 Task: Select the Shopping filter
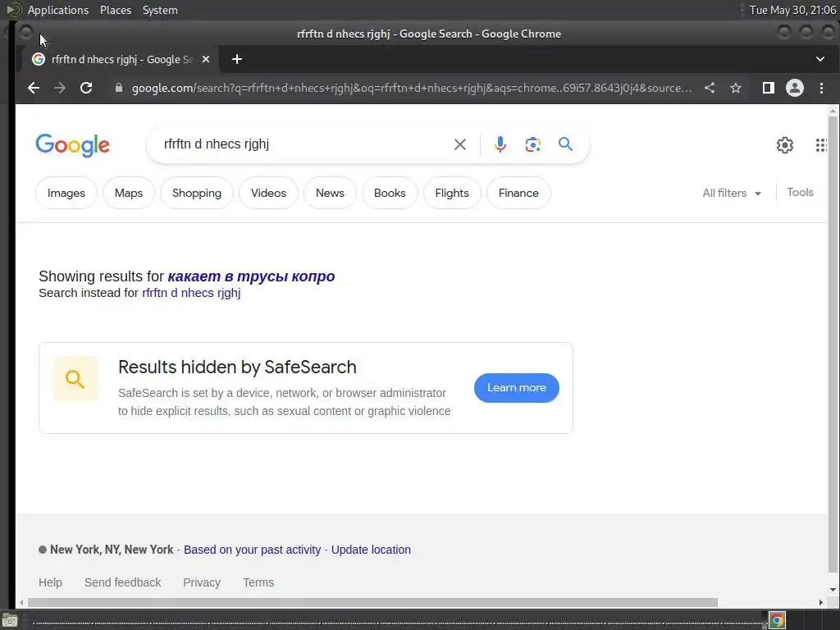(x=197, y=193)
